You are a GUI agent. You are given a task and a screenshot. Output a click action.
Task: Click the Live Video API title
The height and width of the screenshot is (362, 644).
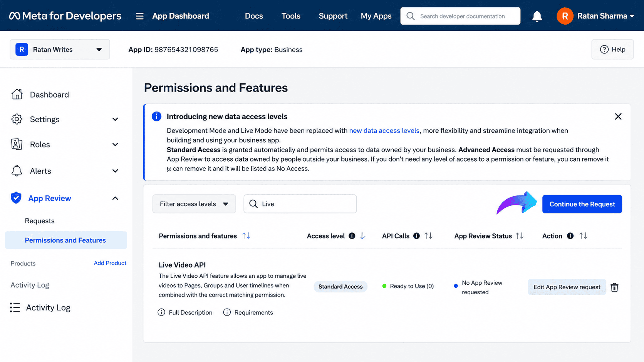(182, 265)
